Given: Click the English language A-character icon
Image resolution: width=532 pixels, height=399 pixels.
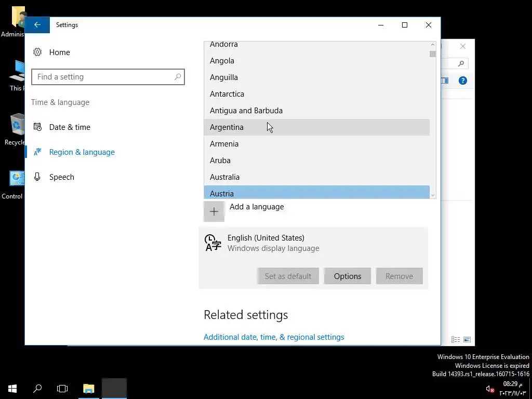Looking at the screenshot, I should point(212,243).
